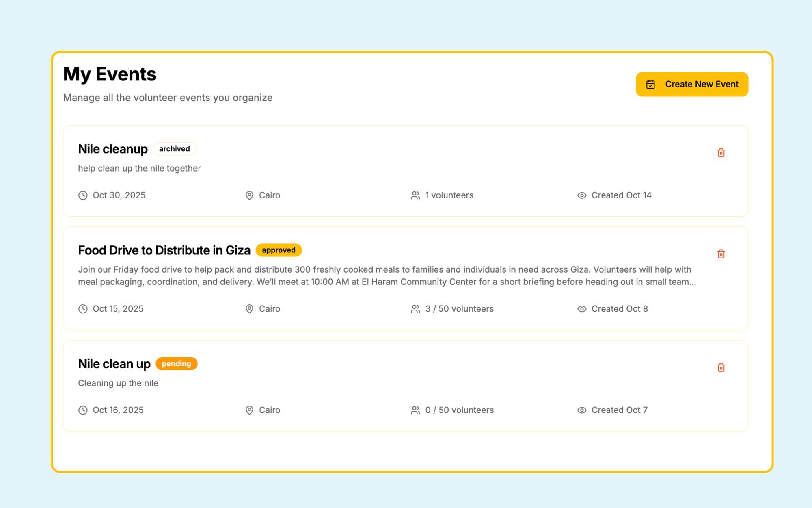Click the clock icon beside Oct 30, 2025
Viewport: 812px width, 508px height.
(83, 195)
